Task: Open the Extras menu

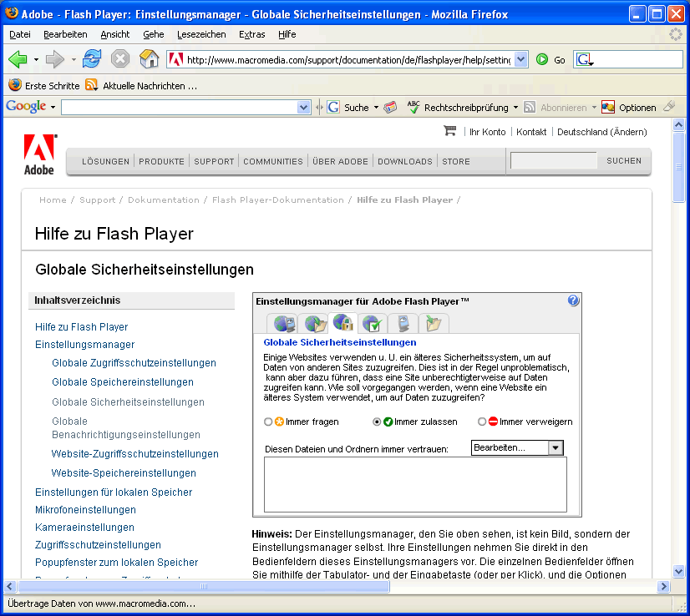Action: coord(251,34)
